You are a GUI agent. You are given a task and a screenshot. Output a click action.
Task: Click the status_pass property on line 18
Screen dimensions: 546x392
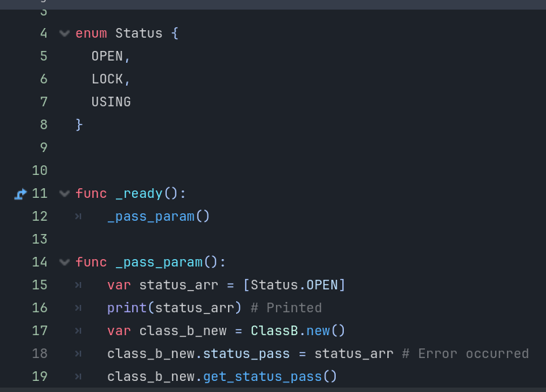(246, 354)
